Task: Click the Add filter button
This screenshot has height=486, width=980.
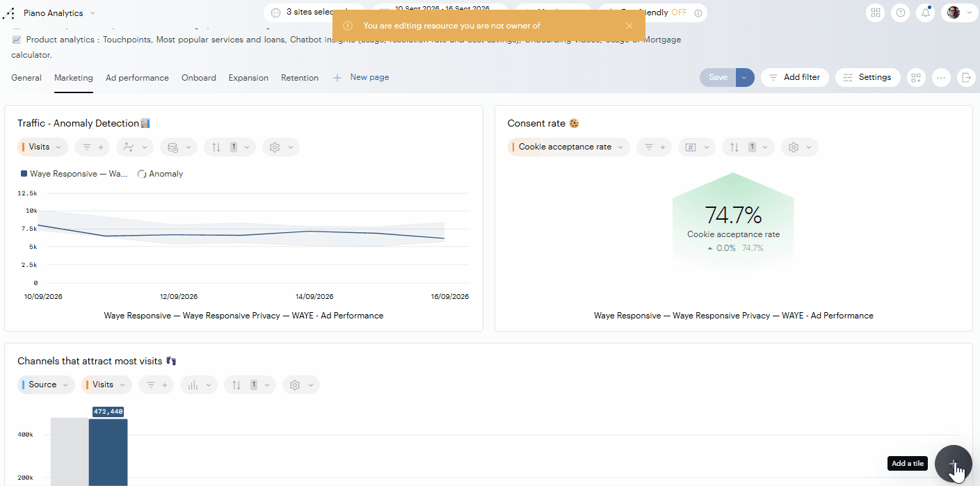Action: [x=795, y=78]
